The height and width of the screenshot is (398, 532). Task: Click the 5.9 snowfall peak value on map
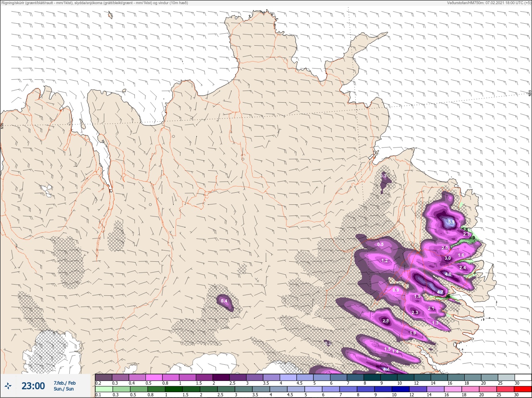click(x=451, y=222)
